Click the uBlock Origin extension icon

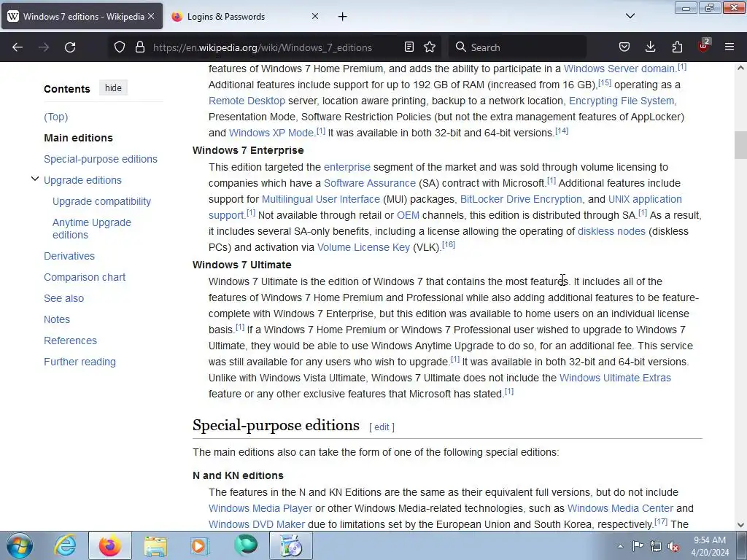(x=704, y=46)
